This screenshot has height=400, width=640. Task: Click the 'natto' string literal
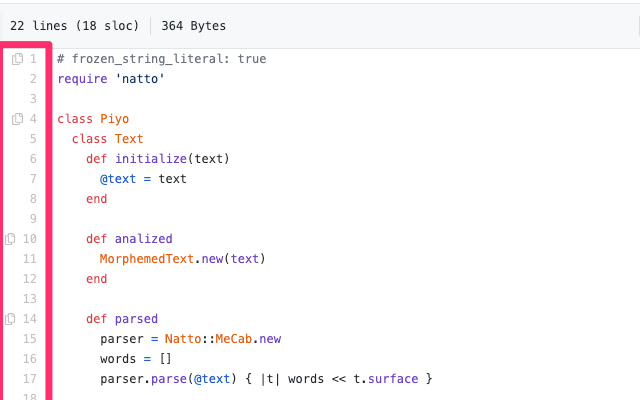(140, 79)
